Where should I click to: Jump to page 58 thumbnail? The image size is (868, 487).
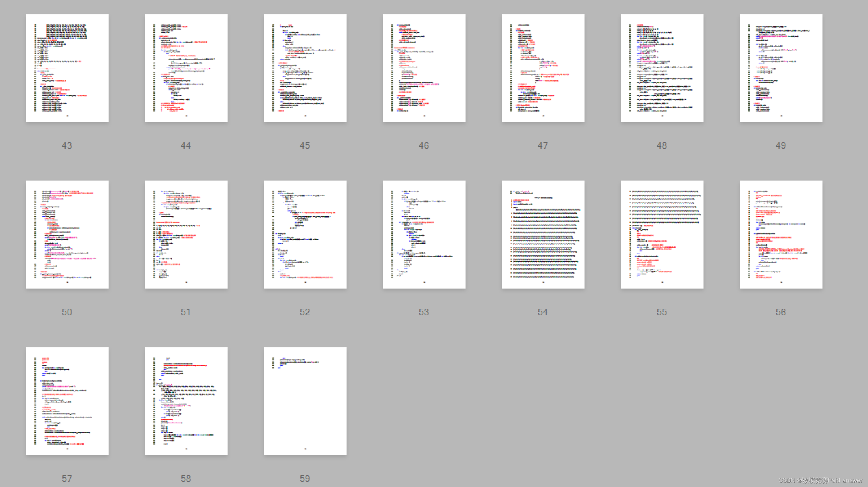[x=186, y=401]
